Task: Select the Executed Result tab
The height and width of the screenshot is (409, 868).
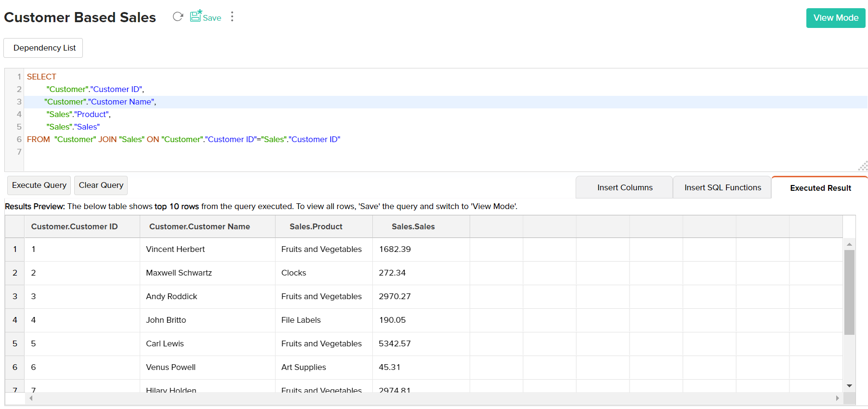Action: [820, 188]
